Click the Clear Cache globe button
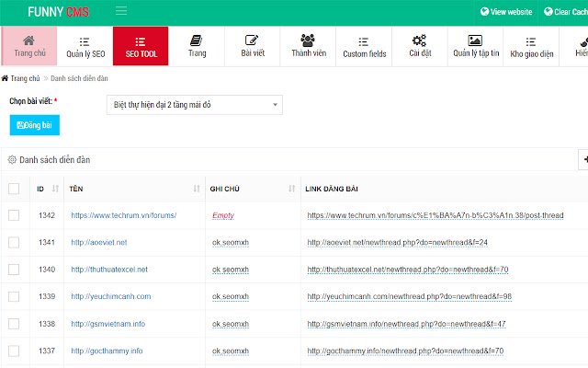The width and height of the screenshot is (588, 368). (566, 12)
